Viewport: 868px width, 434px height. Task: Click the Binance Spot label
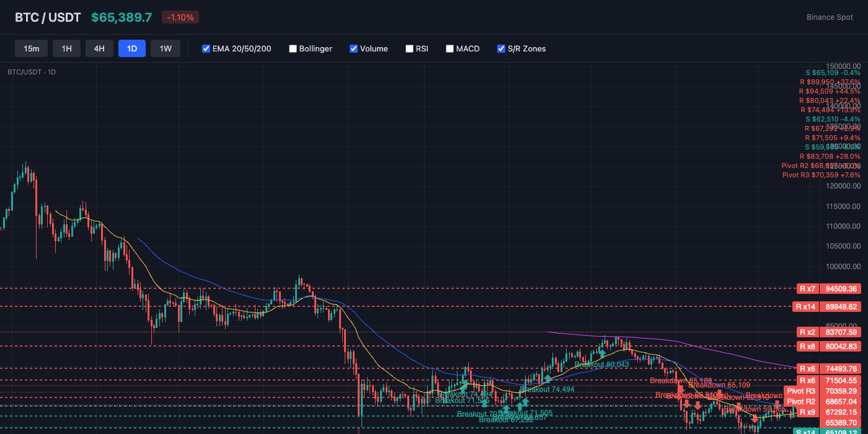tap(830, 17)
